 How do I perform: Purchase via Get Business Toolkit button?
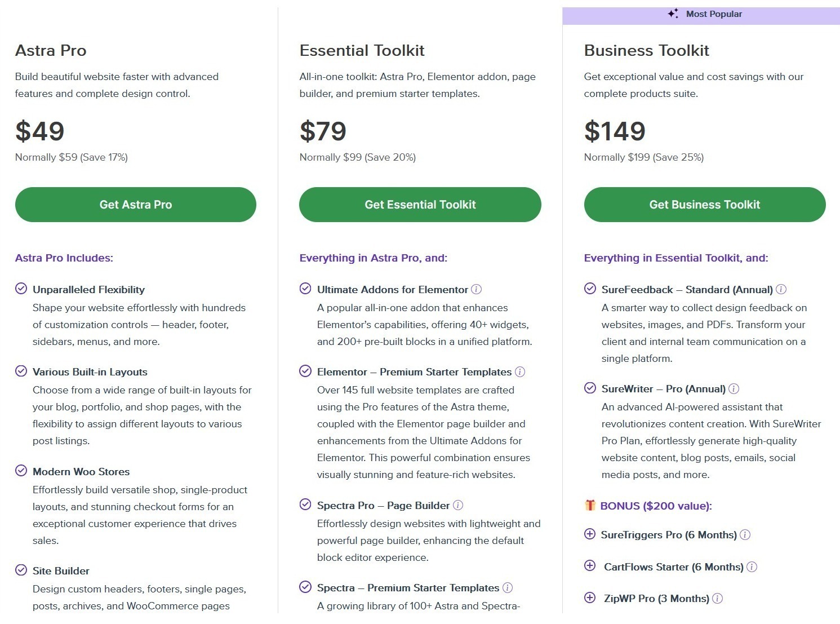(705, 205)
